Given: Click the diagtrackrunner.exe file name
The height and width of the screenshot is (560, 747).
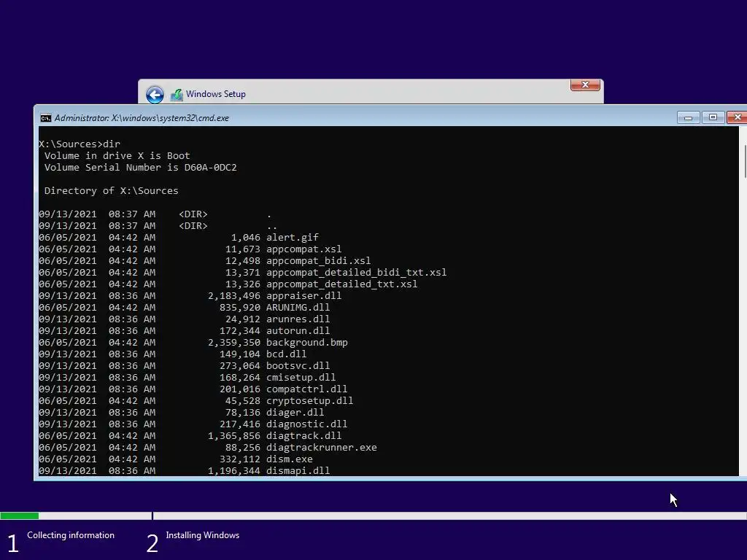Looking at the screenshot, I should pyautogui.click(x=322, y=448).
